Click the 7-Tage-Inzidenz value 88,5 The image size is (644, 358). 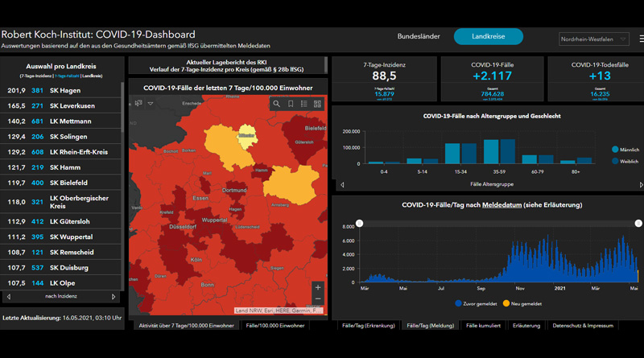click(x=384, y=76)
